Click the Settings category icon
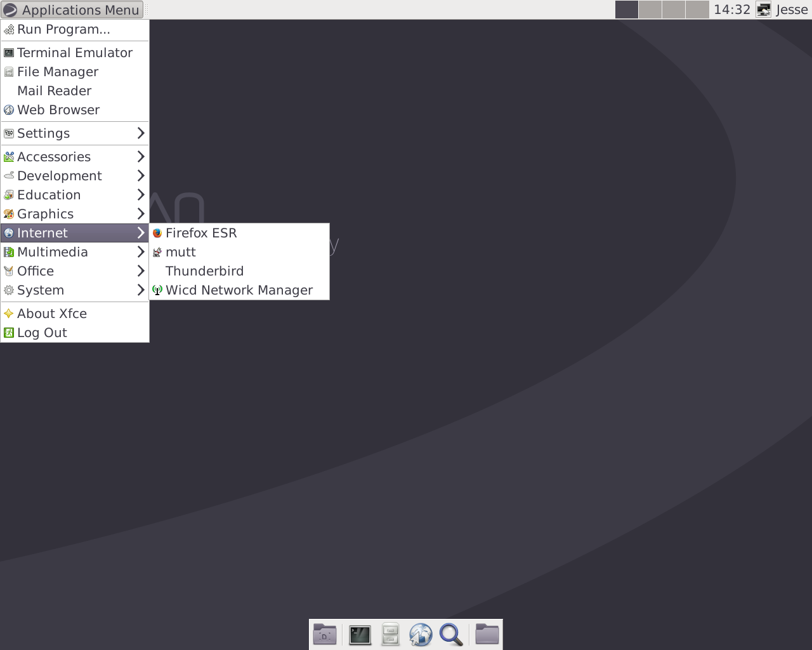This screenshot has height=650, width=812. coord(9,133)
